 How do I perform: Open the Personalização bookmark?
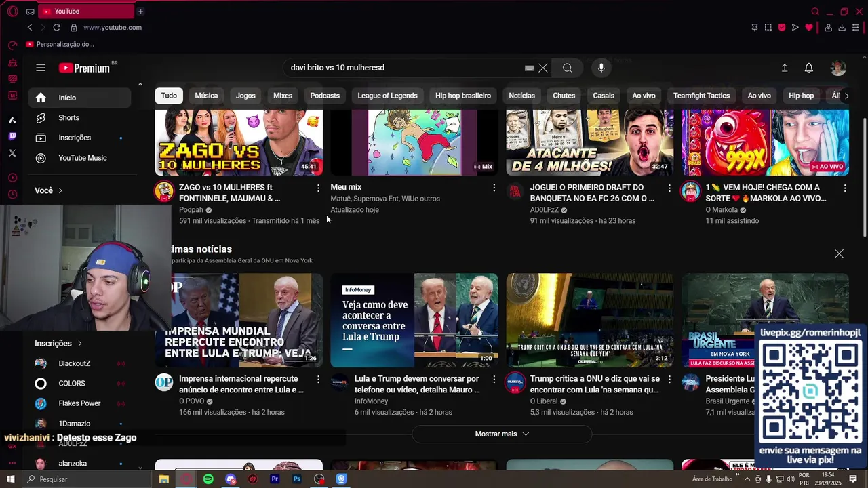click(60, 44)
